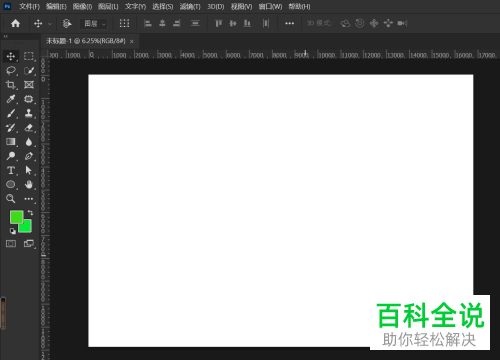Align left edges button

(148, 23)
